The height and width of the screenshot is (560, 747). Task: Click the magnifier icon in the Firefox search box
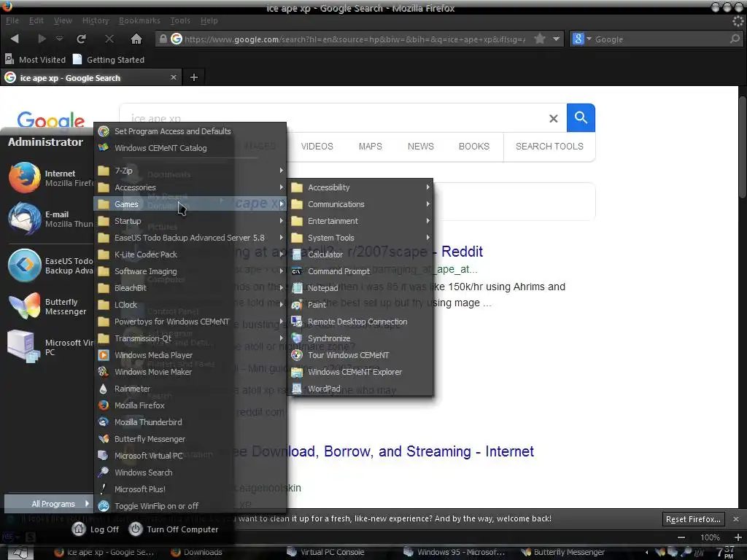(735, 39)
